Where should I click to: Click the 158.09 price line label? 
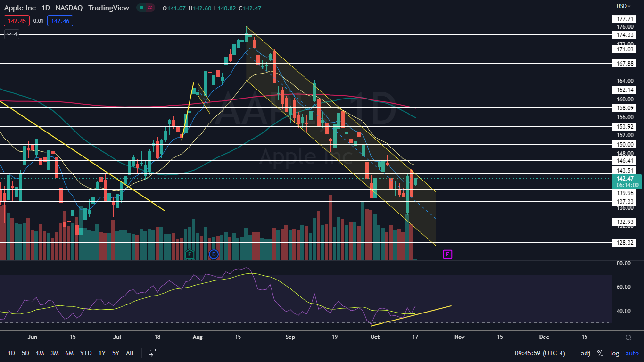[625, 108]
